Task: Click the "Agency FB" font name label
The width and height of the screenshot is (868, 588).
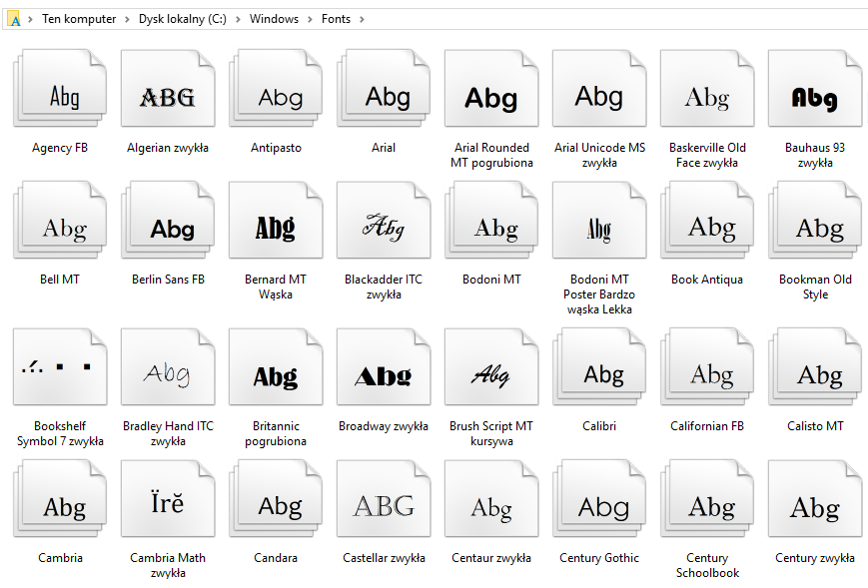Action: pos(60,148)
